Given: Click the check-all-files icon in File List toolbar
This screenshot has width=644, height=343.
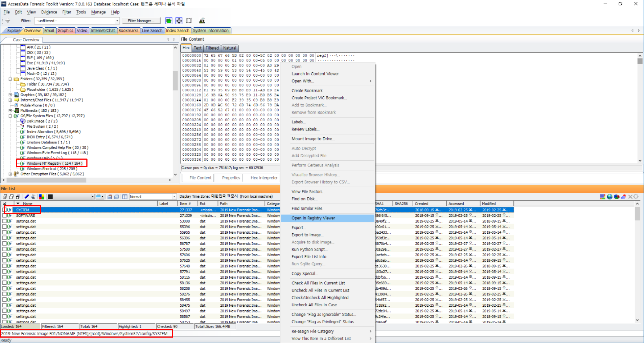Looking at the screenshot, I should (x=5, y=197).
